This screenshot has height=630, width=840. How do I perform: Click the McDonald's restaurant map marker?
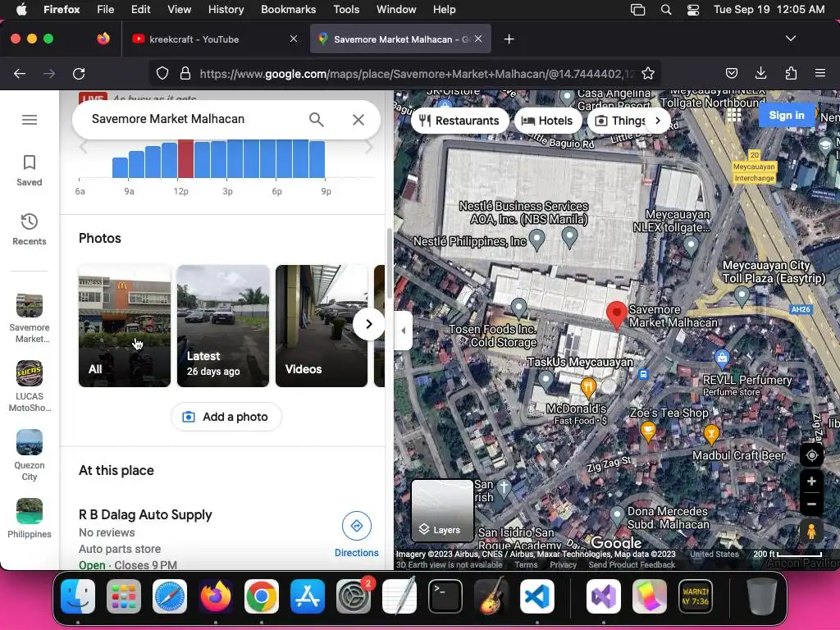[588, 388]
